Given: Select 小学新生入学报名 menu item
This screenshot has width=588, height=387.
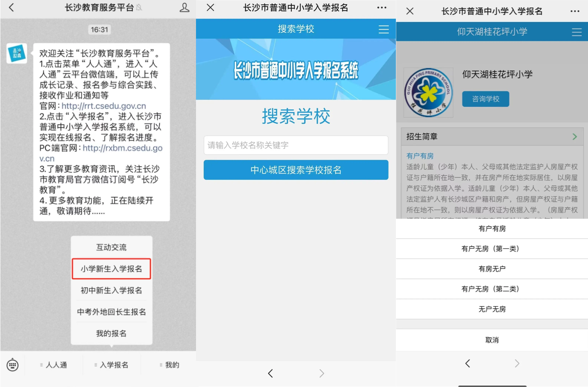Looking at the screenshot, I should point(111,269).
